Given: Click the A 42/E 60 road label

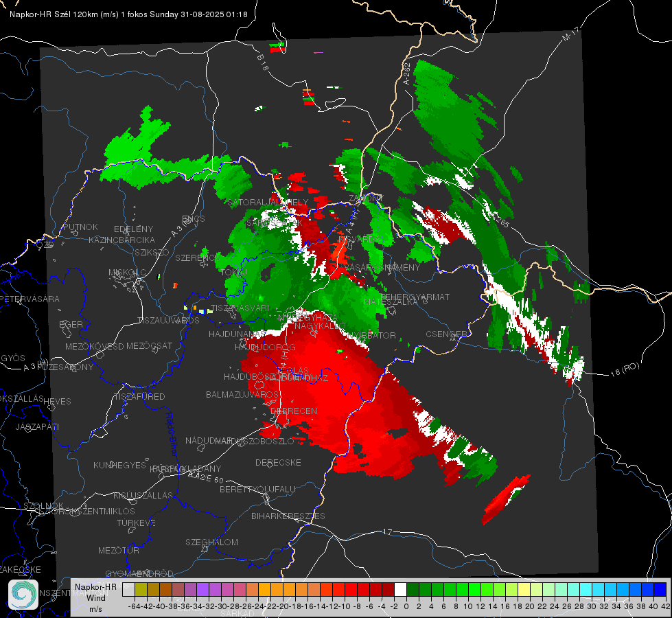Looking at the screenshot, I should [x=206, y=477].
